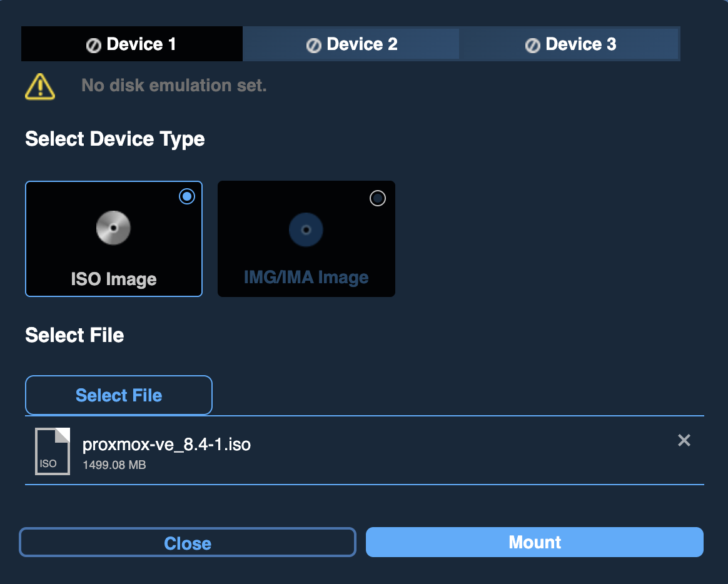Select the IMG/IMA Image radio button
This screenshot has width=728, height=584.
click(x=378, y=198)
